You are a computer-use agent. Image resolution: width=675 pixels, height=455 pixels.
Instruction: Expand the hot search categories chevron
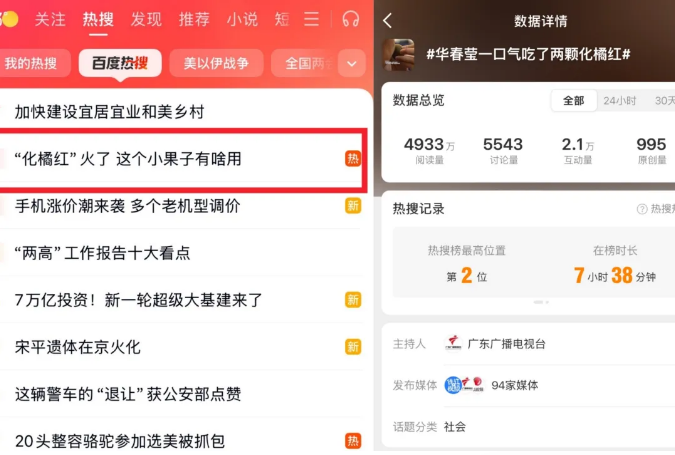(x=352, y=64)
